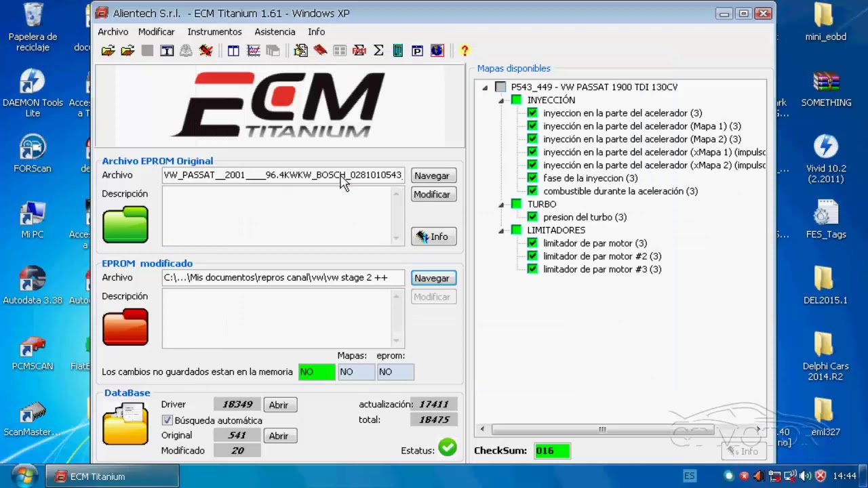This screenshot has height=488, width=868.
Task: Open the Asistencia menu
Action: click(x=275, y=32)
